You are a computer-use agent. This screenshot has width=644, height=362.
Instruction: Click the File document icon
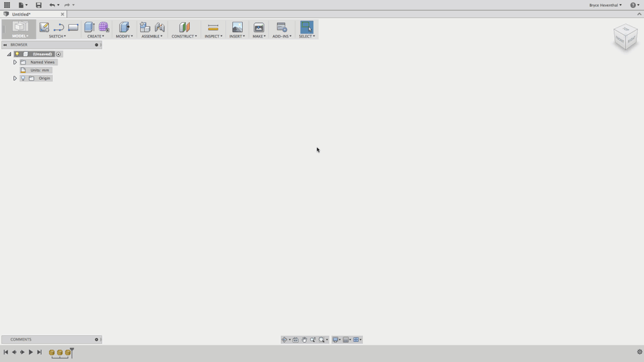pos(21,5)
